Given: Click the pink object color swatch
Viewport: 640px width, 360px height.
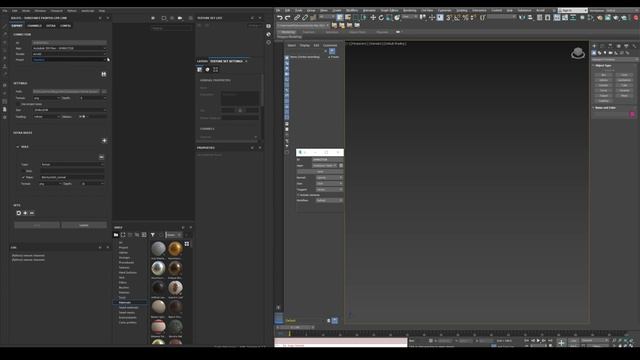Looking at the screenshot, I should click(632, 115).
